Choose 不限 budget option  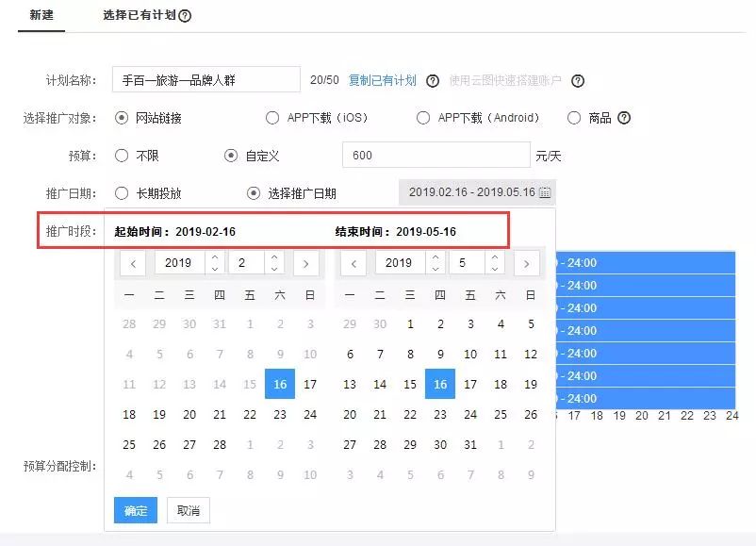(x=122, y=156)
